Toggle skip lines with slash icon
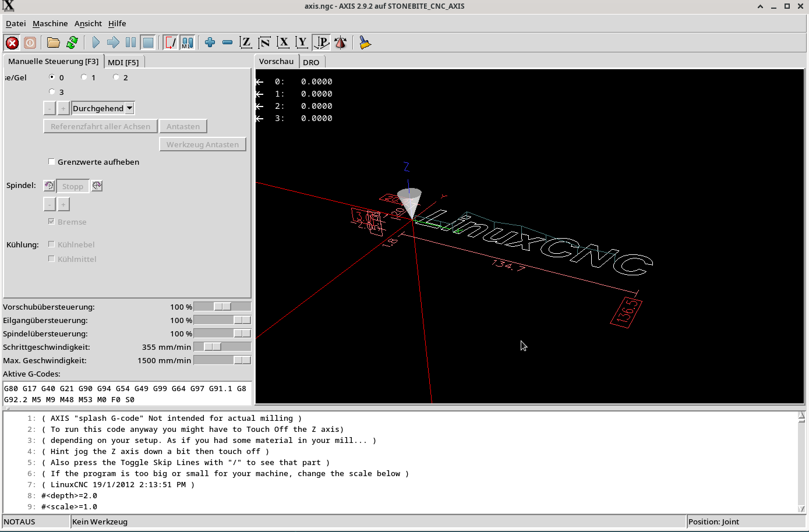The image size is (809, 532). click(170, 42)
